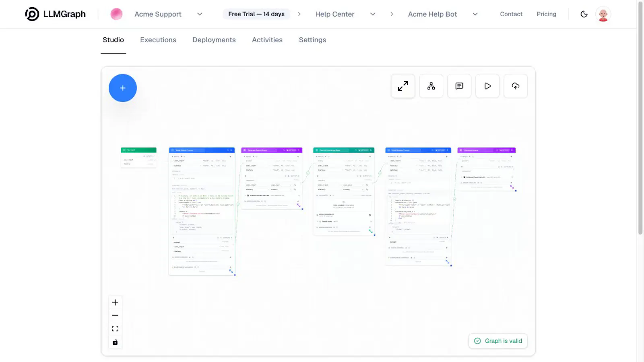Click resize arrow on Search Knowledge Base node

(x=371, y=231)
